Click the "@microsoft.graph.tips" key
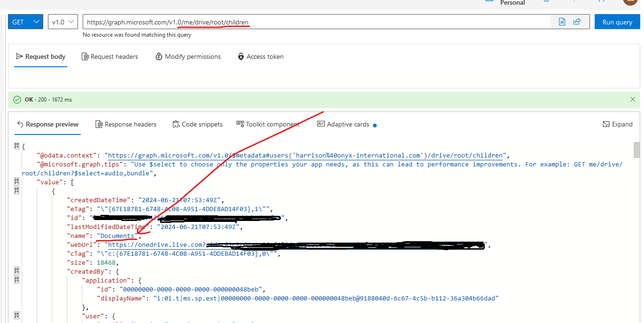 tap(78, 165)
